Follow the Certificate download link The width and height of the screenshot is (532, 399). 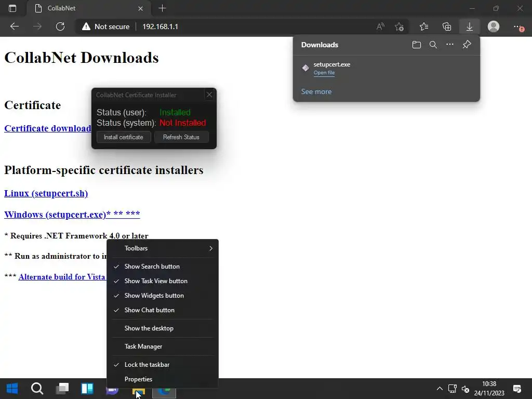[x=47, y=129]
